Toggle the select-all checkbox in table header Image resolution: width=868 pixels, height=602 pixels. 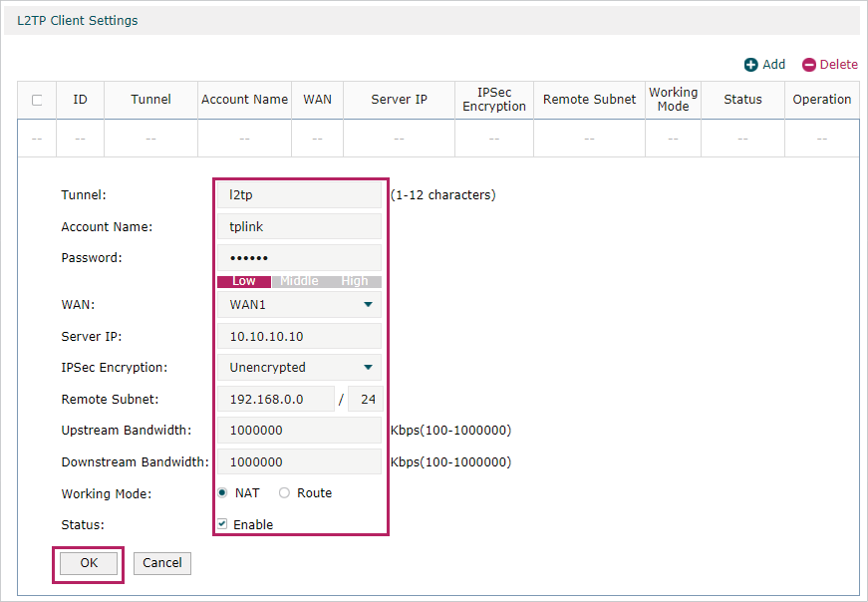(37, 100)
